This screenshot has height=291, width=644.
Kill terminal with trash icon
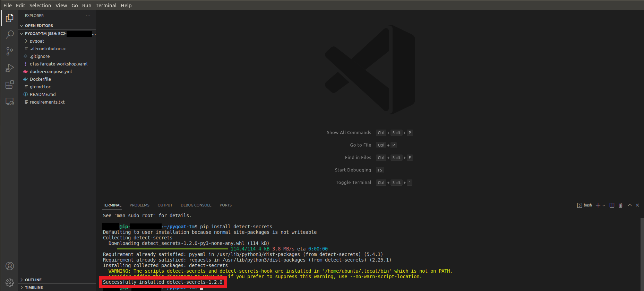click(620, 205)
